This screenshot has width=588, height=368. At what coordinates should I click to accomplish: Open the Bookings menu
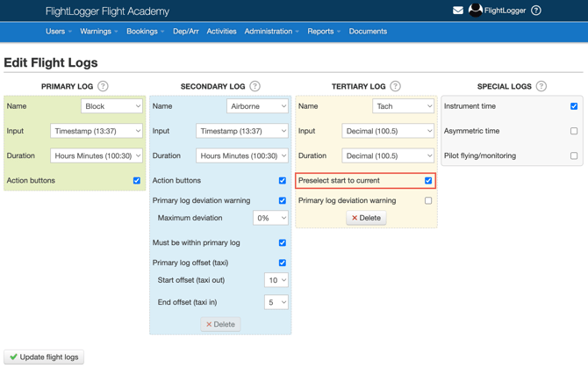[145, 32]
